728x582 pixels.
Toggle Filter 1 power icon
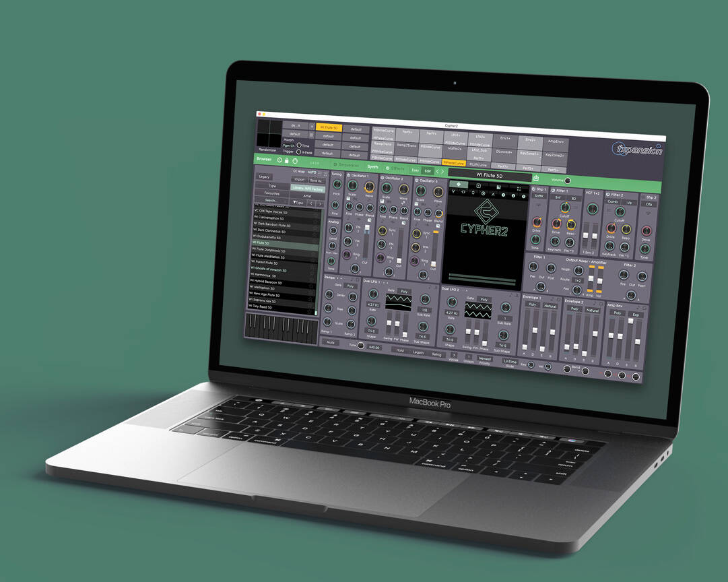(553, 191)
